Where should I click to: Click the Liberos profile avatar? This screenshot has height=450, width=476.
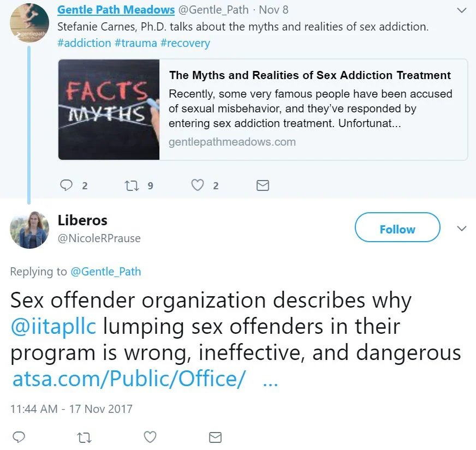pos(29,230)
